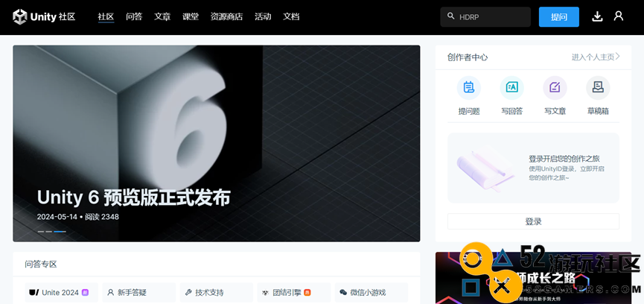Click the 技术支持 wrench icon
Viewport: 644px width, 304px height.
click(188, 293)
